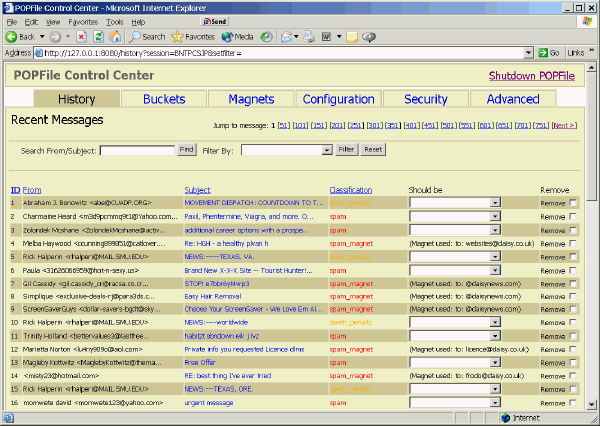Click the Forward arrow icon
Image resolution: width=600 pixels, height=426 pixels.
pos(55,37)
